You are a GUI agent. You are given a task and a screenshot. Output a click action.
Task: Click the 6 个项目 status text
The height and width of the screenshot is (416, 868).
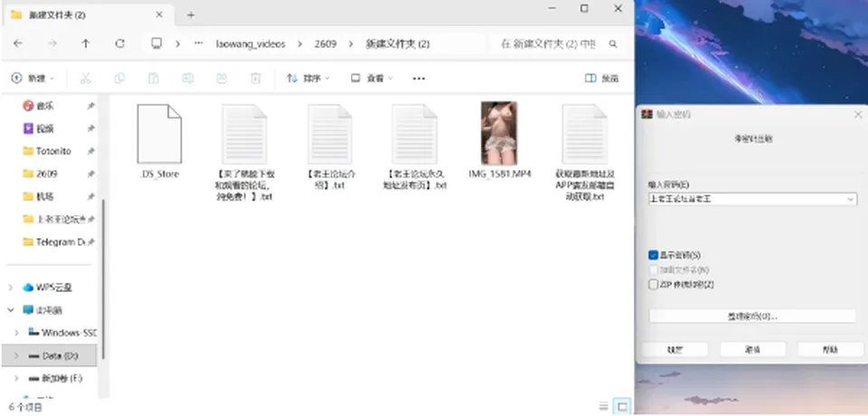(x=25, y=407)
